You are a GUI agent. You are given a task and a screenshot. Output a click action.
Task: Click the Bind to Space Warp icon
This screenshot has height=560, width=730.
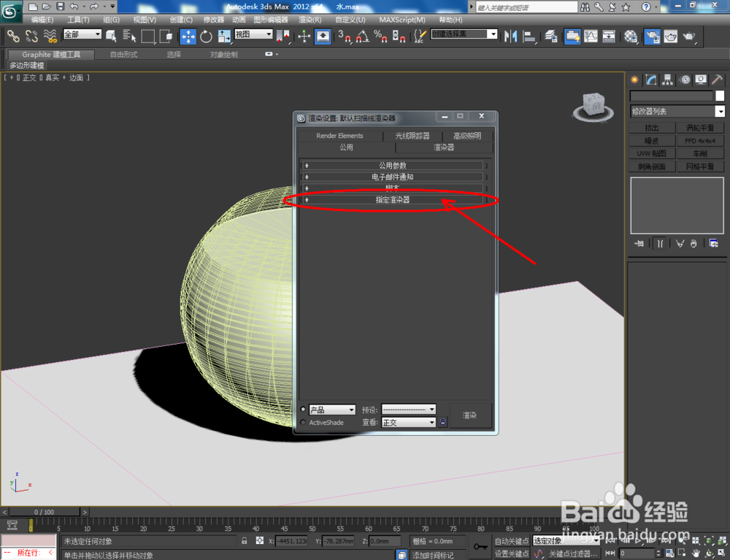50,36
